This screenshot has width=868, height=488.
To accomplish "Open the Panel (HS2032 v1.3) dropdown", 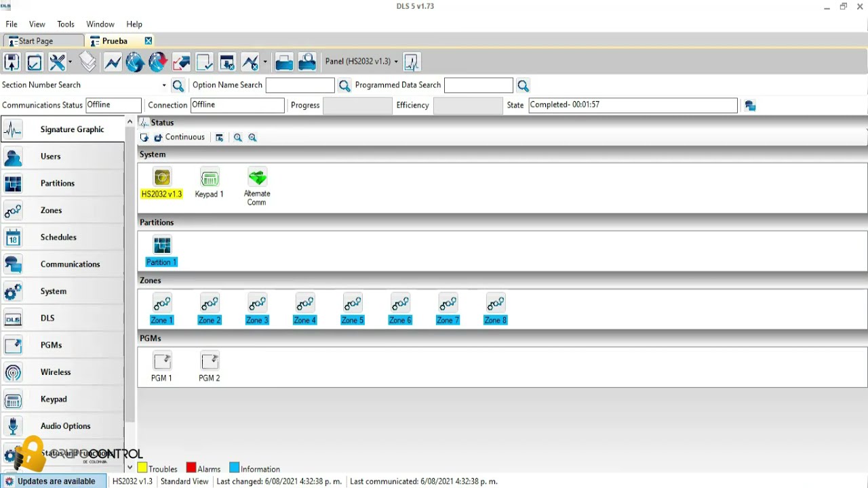I will tap(361, 62).
